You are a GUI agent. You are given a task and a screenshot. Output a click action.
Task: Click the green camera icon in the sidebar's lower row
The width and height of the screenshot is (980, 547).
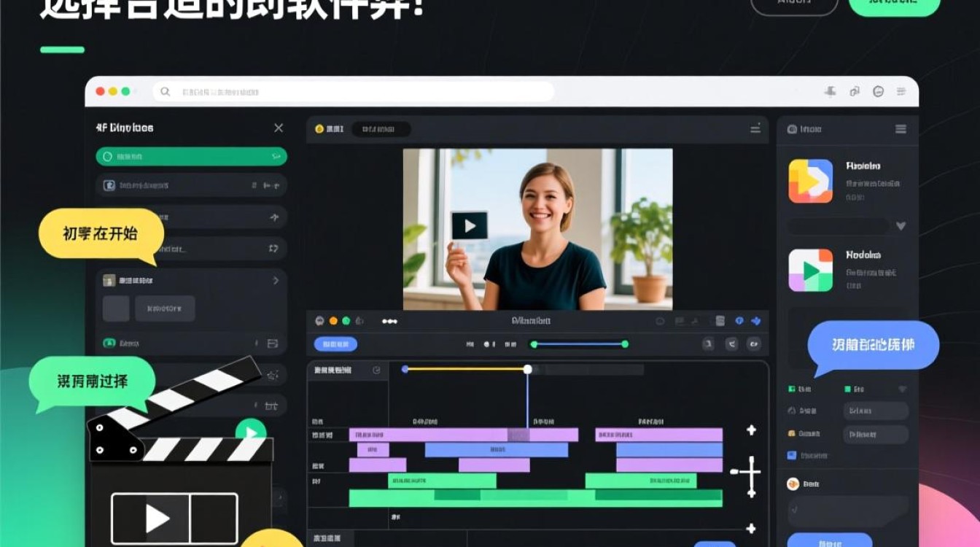click(x=109, y=343)
